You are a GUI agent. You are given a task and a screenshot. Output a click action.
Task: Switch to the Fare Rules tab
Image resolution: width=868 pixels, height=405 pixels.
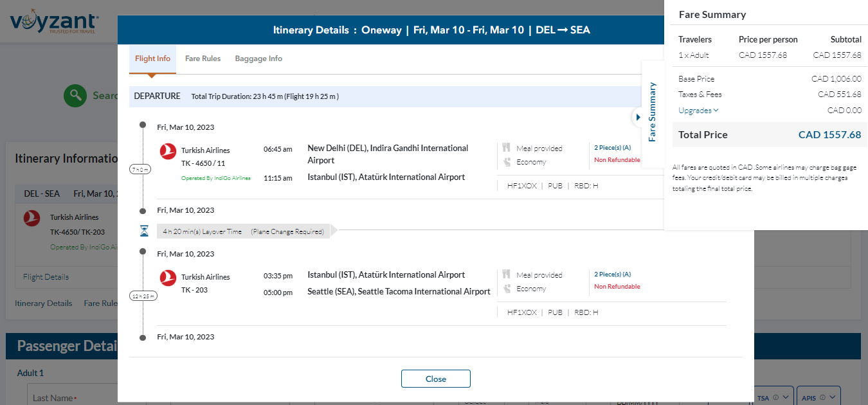pos(203,59)
